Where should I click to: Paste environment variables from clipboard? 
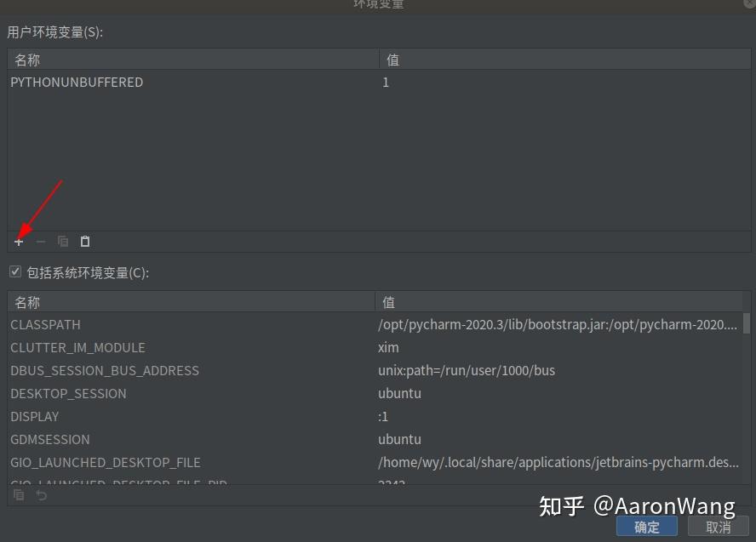click(84, 241)
